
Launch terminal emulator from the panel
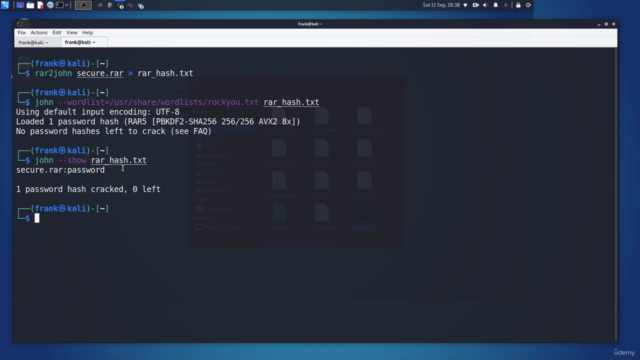point(60,5)
